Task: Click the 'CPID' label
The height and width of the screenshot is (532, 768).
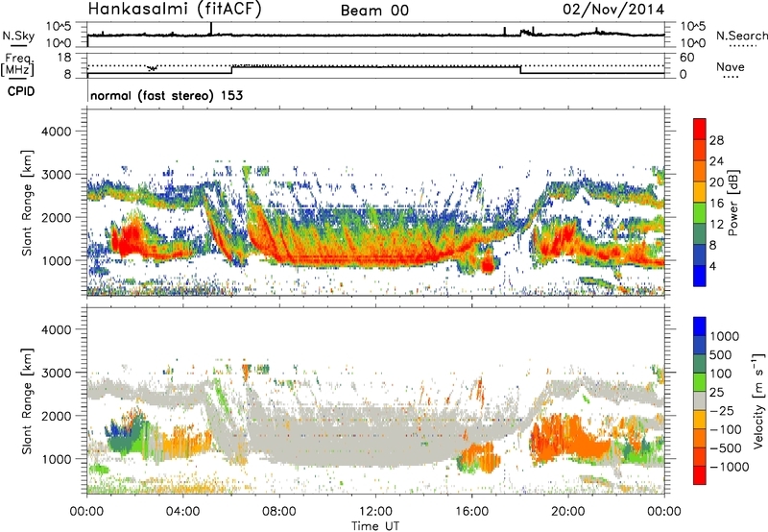Action: click(21, 91)
